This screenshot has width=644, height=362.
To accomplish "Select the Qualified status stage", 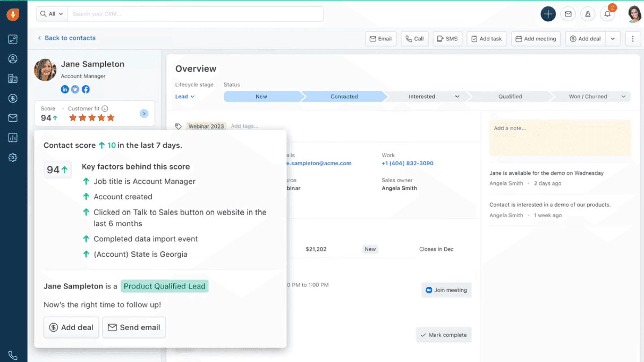I will point(510,96).
